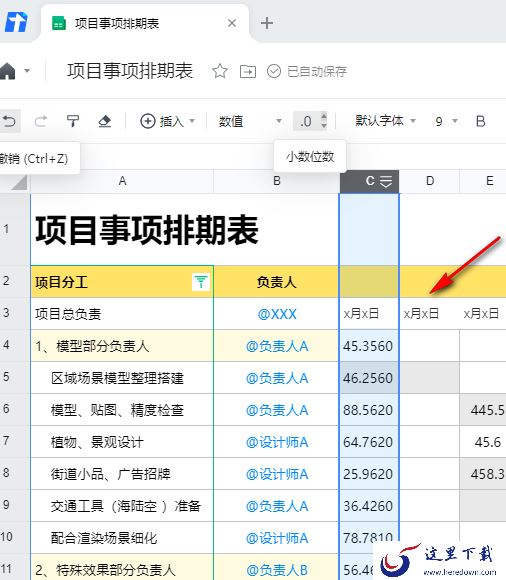The height and width of the screenshot is (580, 506).
Task: Expand the dropdown arrow next to the home icon
Action: click(x=27, y=70)
